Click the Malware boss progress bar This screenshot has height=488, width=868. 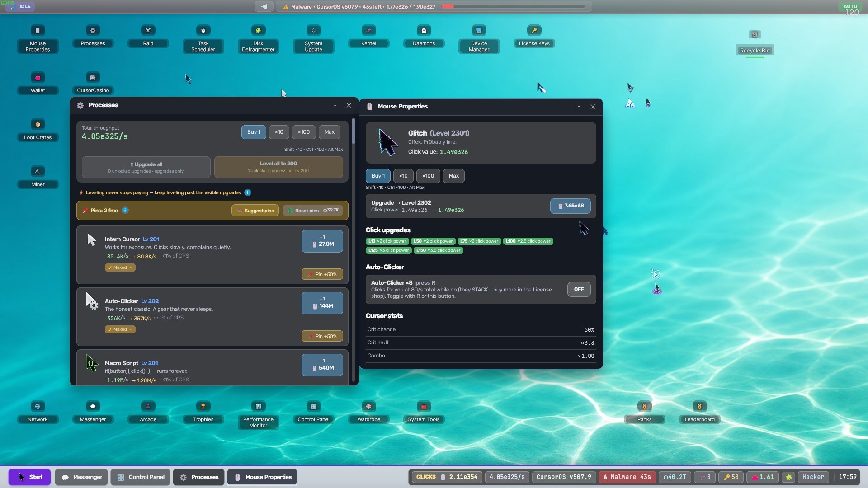[513, 6]
